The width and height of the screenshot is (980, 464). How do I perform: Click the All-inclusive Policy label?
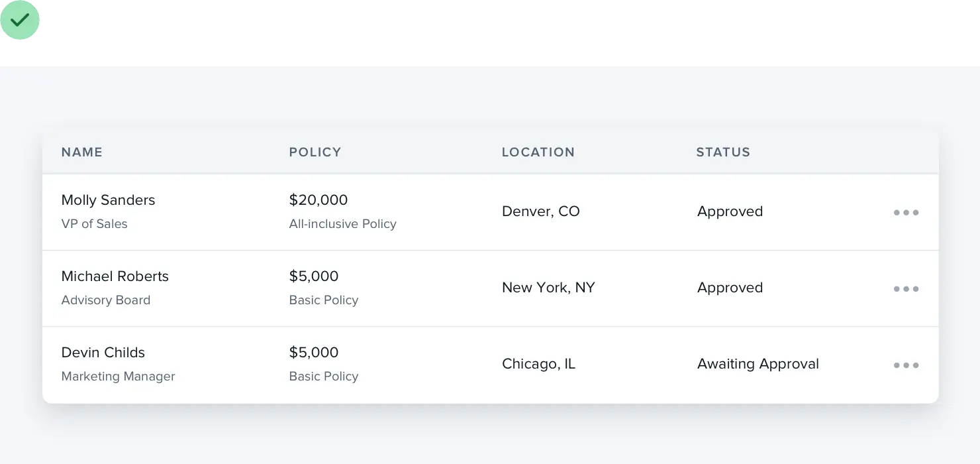342,224
